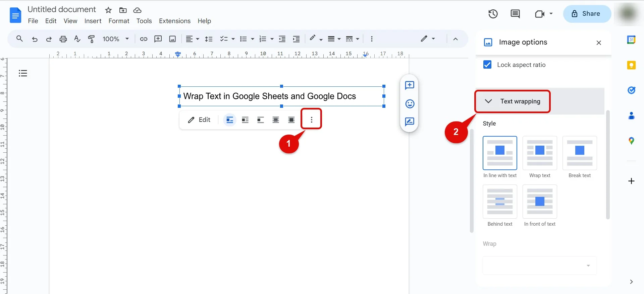This screenshot has height=294, width=644.
Task: Hide the menus with collapse chevron
Action: point(455,39)
